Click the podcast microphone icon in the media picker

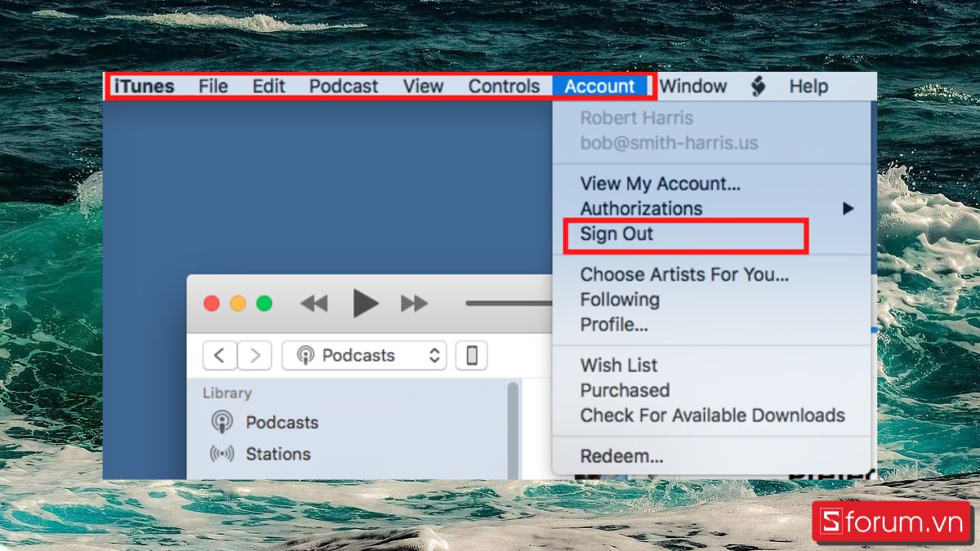(304, 355)
